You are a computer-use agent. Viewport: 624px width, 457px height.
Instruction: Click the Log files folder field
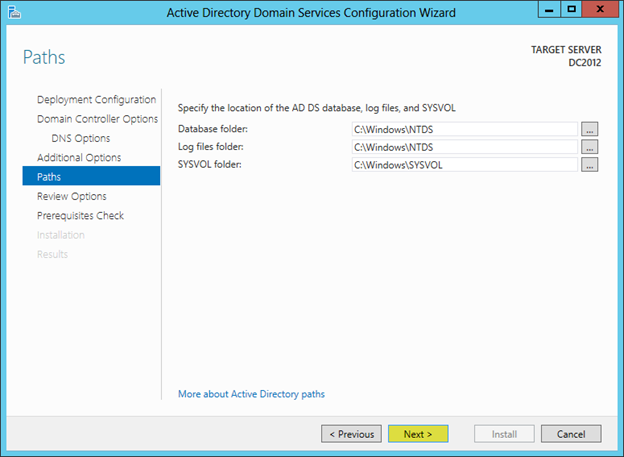pos(464,147)
